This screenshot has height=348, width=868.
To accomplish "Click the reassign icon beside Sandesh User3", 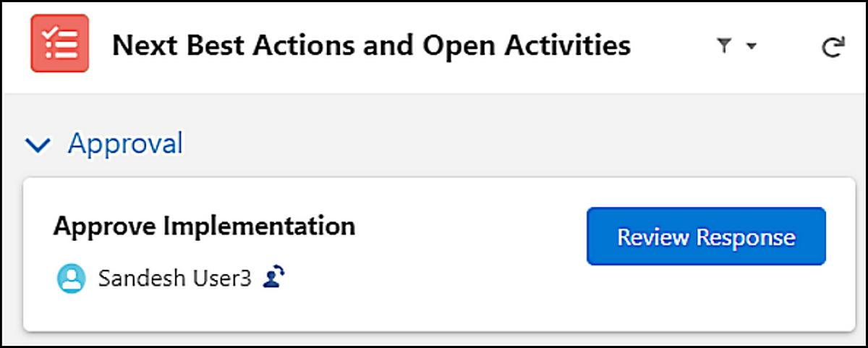I will coord(273,278).
